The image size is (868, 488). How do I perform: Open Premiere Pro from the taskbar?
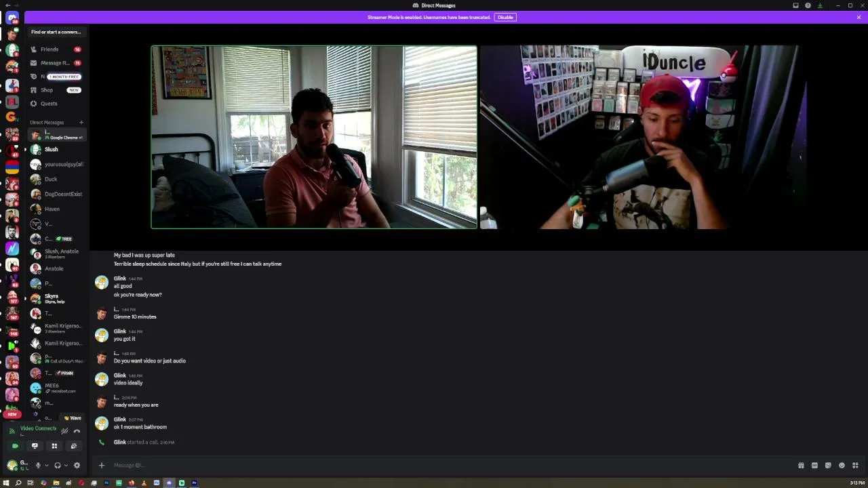(x=194, y=483)
